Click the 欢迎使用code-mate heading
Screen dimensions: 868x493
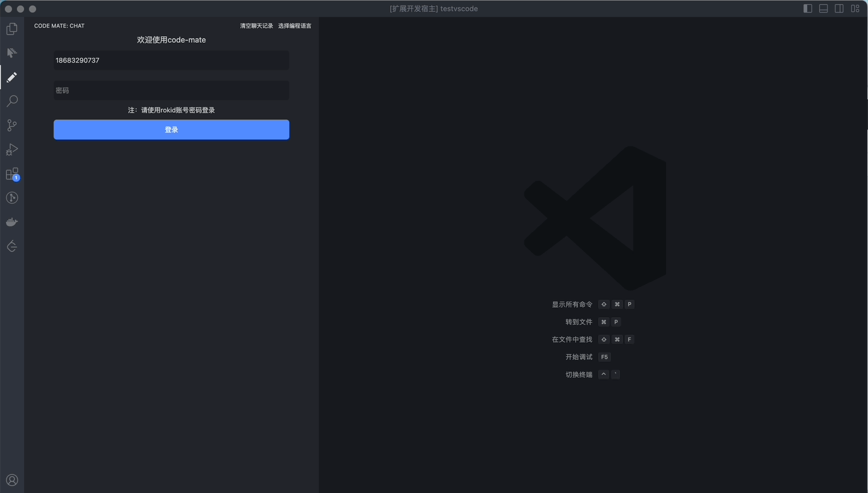click(171, 40)
